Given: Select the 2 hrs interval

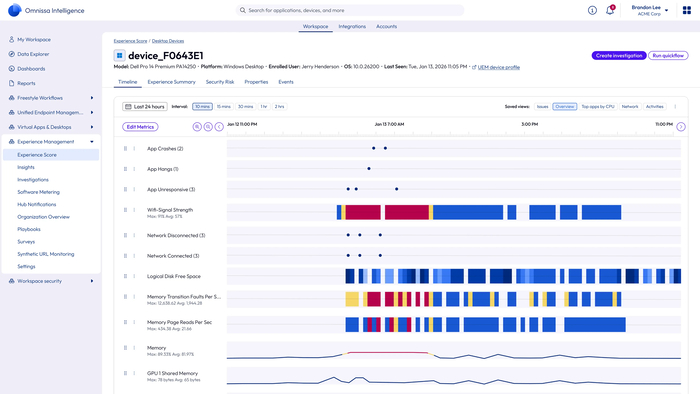Looking at the screenshot, I should pos(279,107).
